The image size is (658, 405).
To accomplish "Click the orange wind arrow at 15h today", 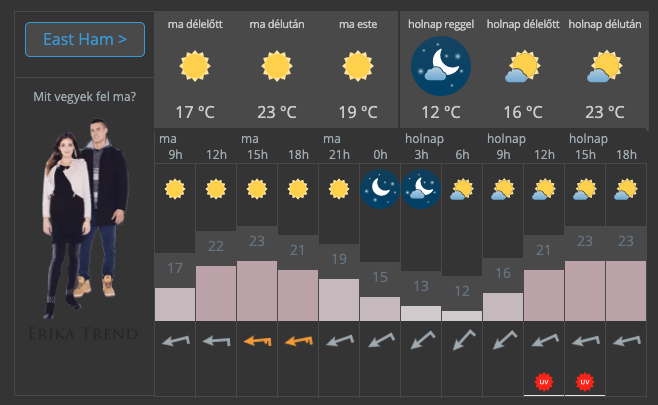I will click(x=257, y=342).
